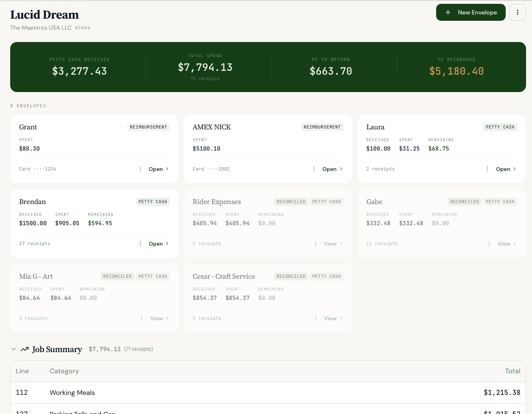This screenshot has height=414, width=532.
Task: Open the Grant reimbursement envelope
Action: (159, 169)
